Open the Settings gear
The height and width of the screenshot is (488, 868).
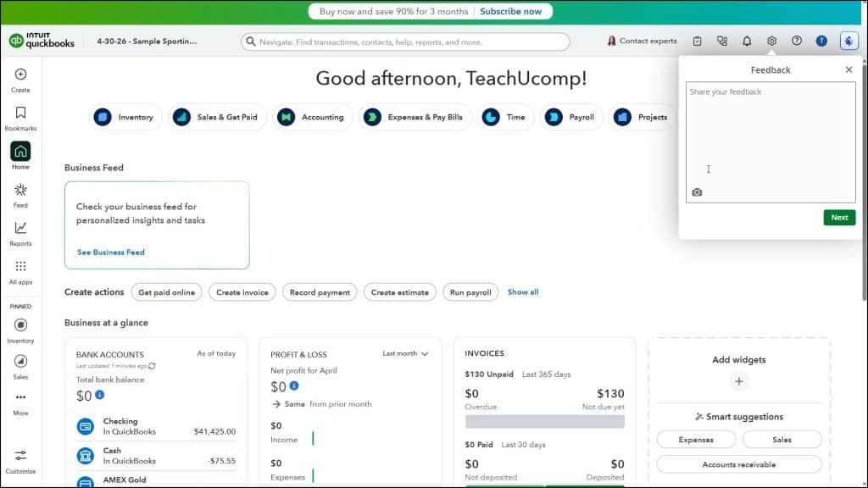click(771, 41)
